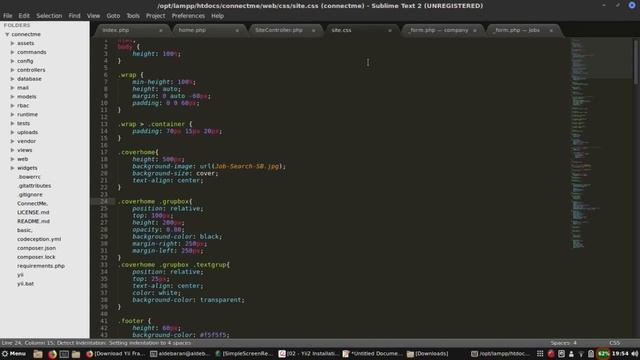640x360 pixels.
Task: Open the network wifi tray icon
Action: point(581,354)
